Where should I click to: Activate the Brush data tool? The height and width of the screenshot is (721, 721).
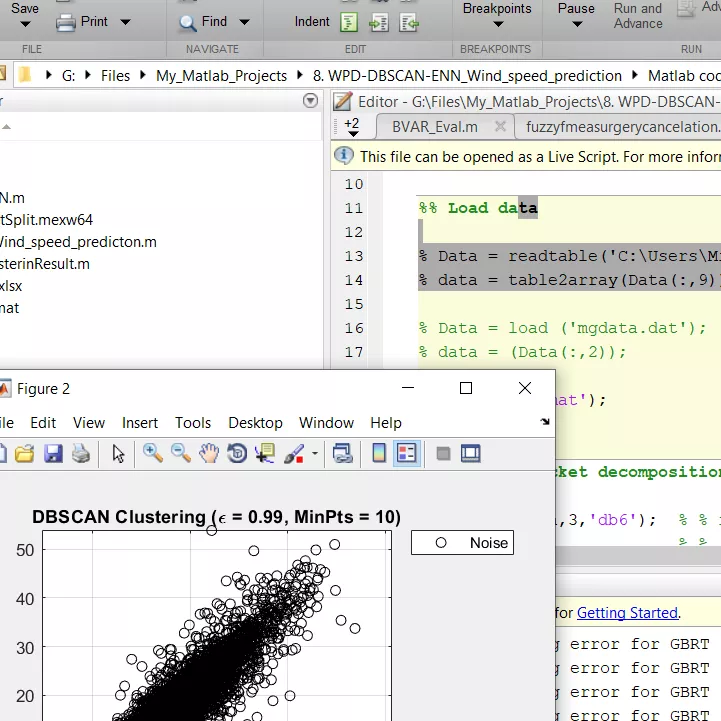tap(294, 453)
